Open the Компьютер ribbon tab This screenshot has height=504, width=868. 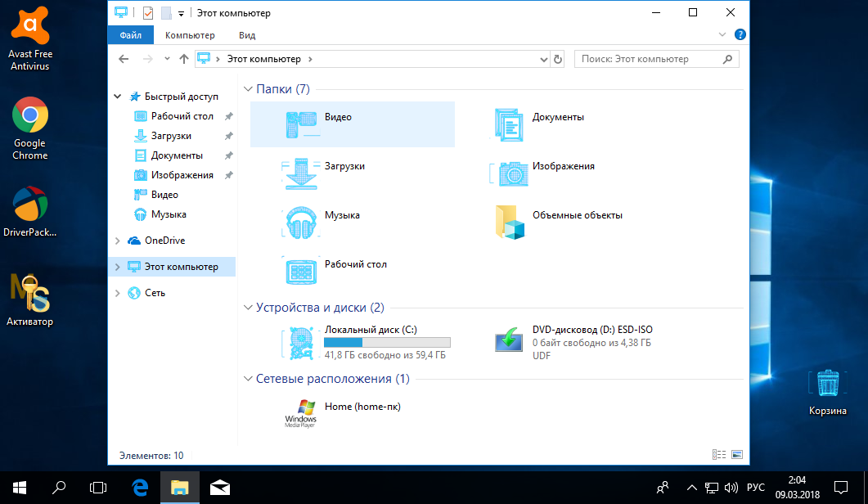coord(190,35)
